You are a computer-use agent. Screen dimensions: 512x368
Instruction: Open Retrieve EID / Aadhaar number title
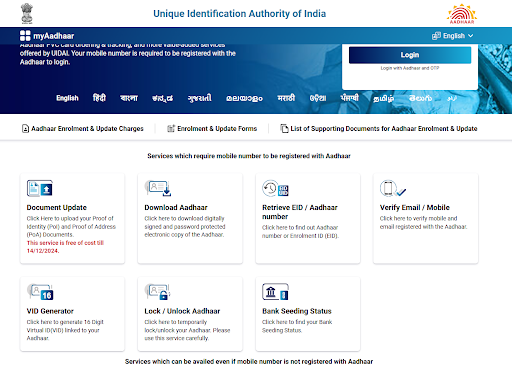point(300,212)
